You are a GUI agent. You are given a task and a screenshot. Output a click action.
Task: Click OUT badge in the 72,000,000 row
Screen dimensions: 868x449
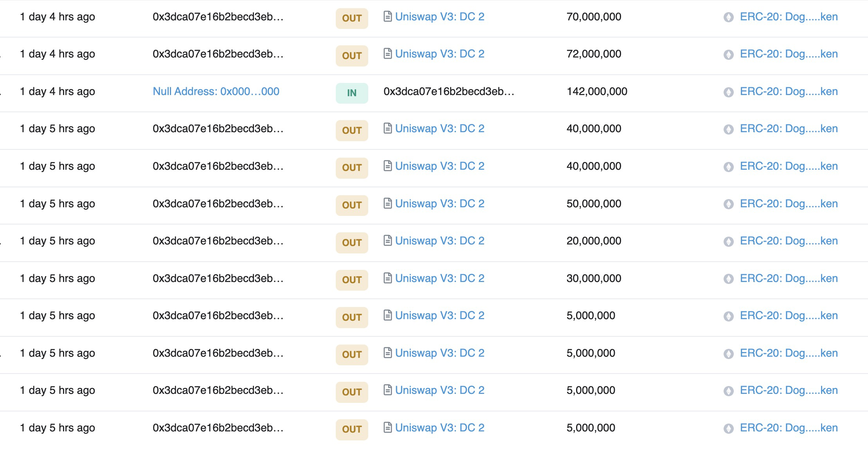(x=352, y=56)
